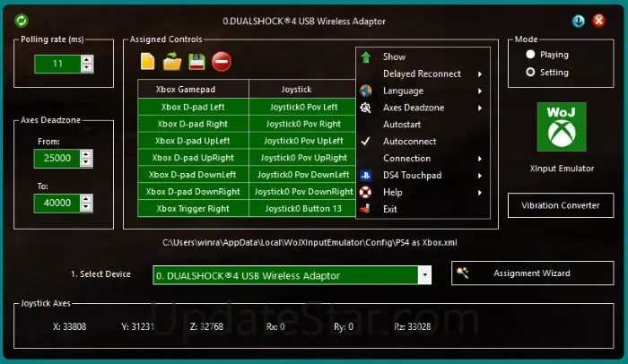This screenshot has height=364, width=628.
Task: Click the green WoJ Xbox logo
Action: [562, 126]
